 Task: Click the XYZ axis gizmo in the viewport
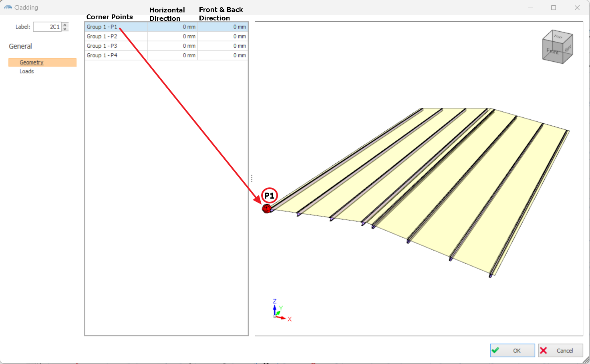pos(278,312)
